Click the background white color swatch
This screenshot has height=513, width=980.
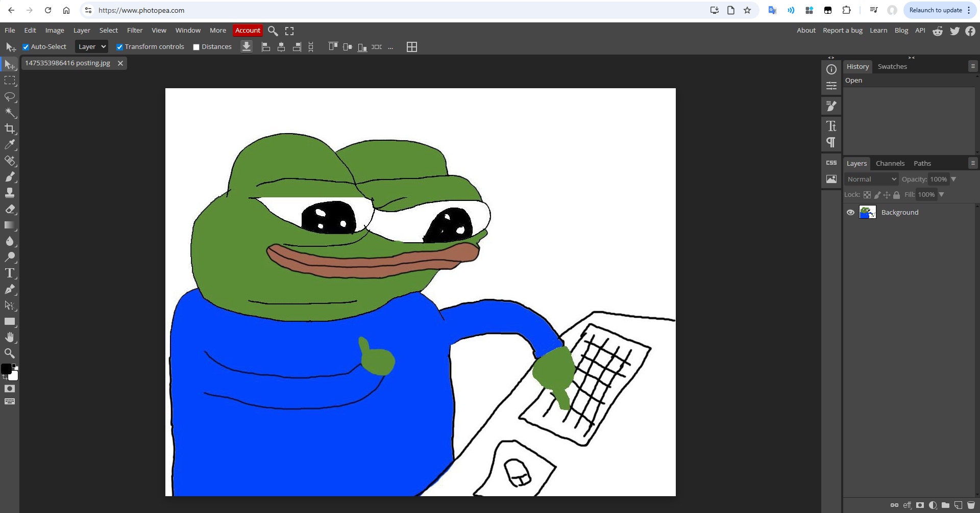14,377
